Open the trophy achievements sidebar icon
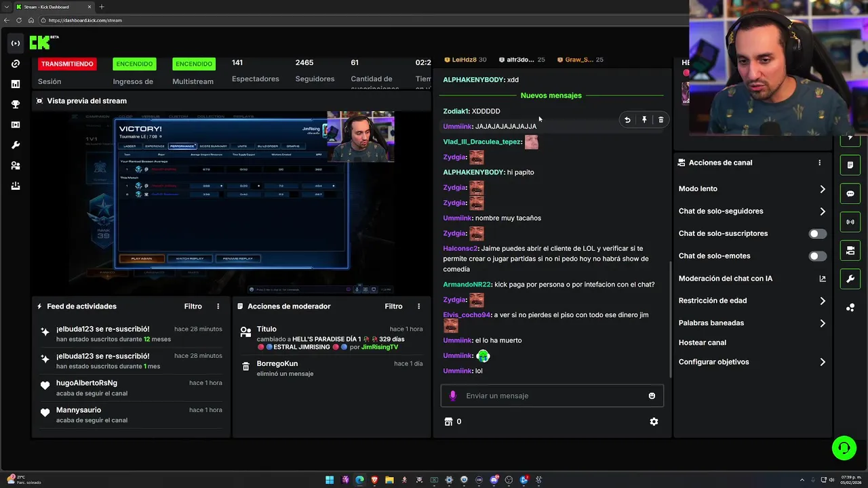The height and width of the screenshot is (488, 868). tap(16, 104)
